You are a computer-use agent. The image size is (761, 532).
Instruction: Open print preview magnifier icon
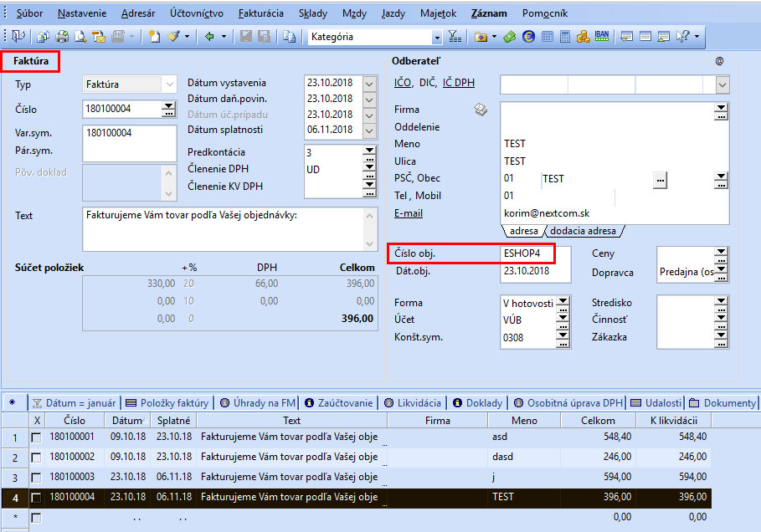click(x=80, y=36)
